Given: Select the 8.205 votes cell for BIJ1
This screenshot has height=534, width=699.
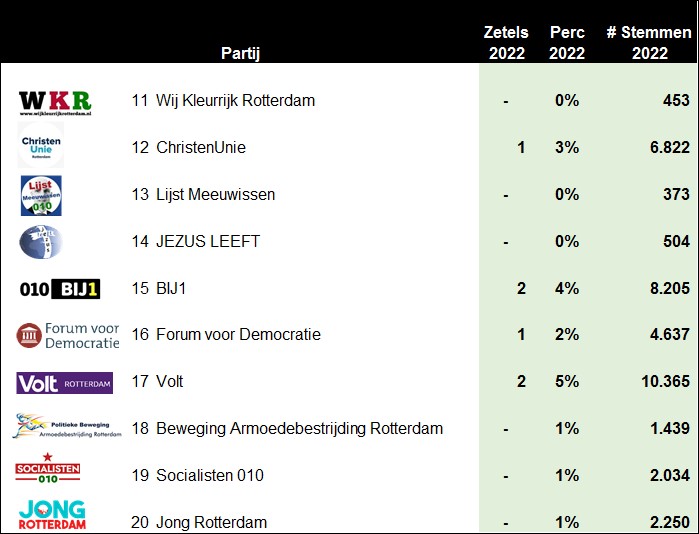Looking at the screenshot, I should [670, 288].
